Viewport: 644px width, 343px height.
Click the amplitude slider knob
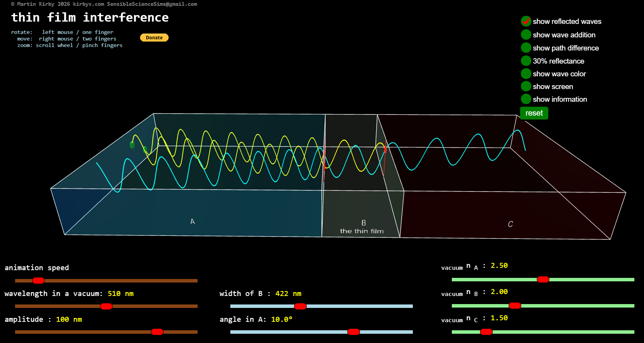click(x=157, y=332)
